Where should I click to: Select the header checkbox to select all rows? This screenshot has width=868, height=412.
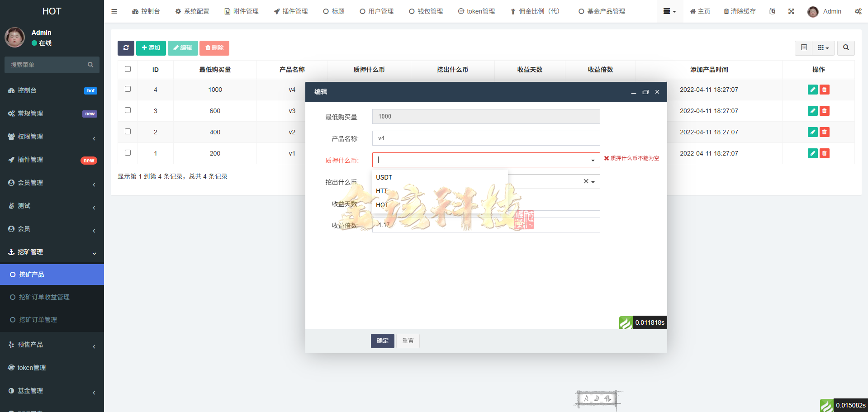click(x=128, y=69)
